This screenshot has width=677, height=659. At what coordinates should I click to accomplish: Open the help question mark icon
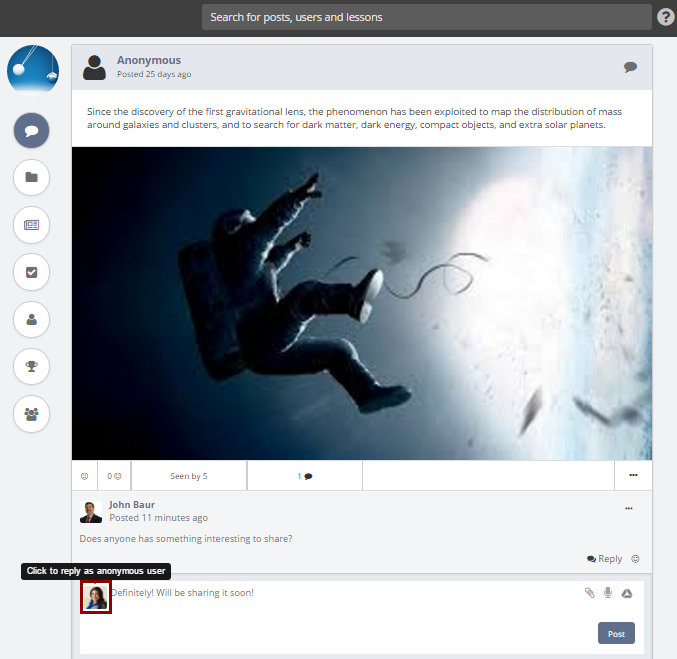pyautogui.click(x=666, y=17)
